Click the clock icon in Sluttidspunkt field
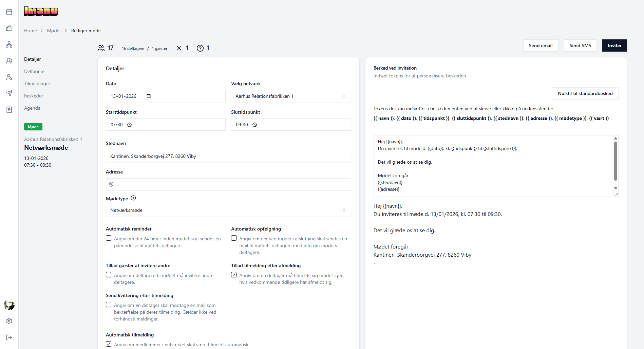The height and width of the screenshot is (349, 644). coord(254,125)
